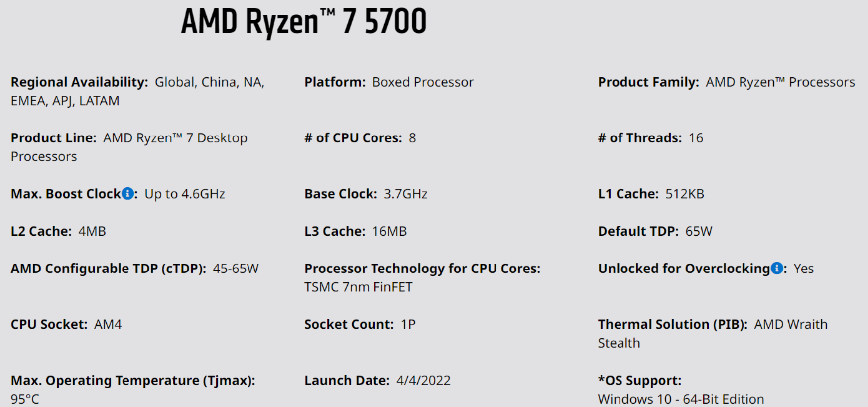This screenshot has height=407, width=868.
Task: Click the info icon beside Max. Boost Clock
Action: coord(128,193)
